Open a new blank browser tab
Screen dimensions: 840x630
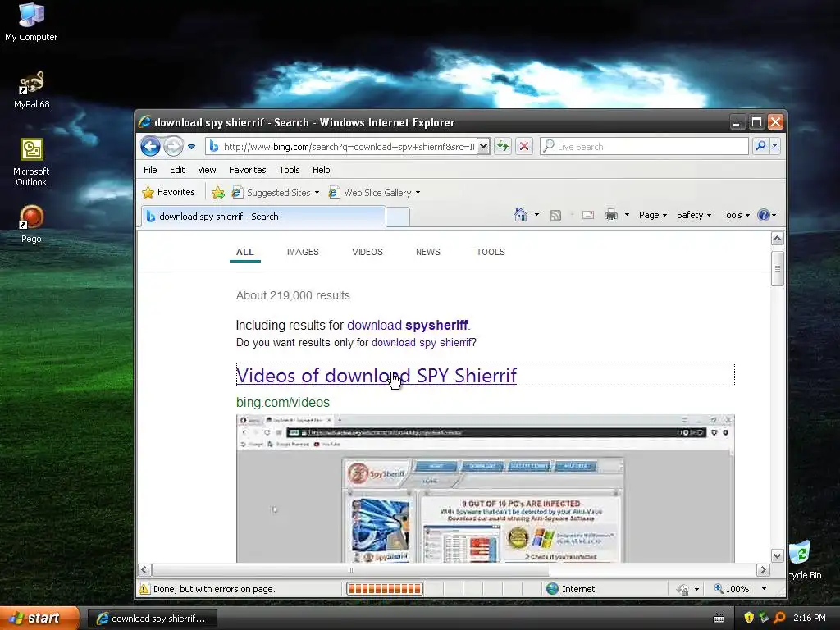click(398, 217)
